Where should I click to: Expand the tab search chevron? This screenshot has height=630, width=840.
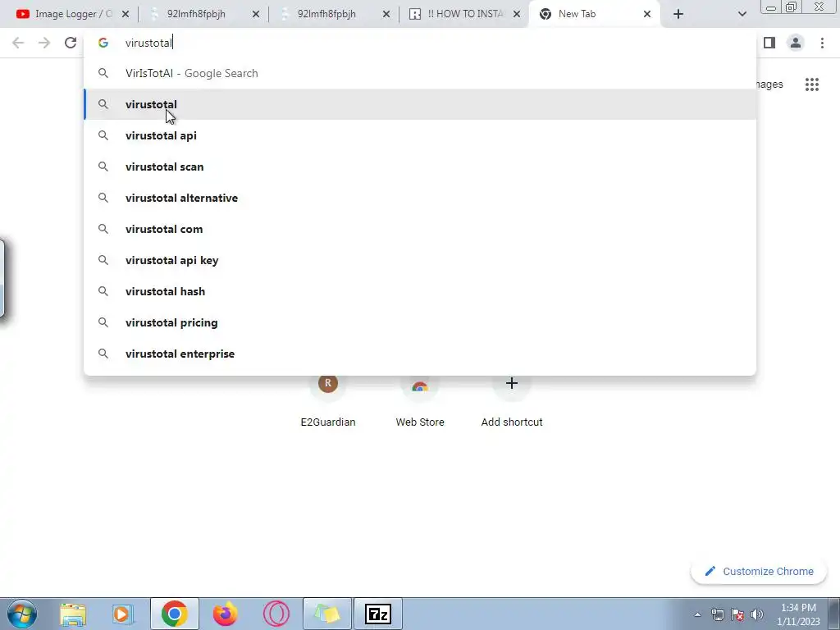(742, 15)
